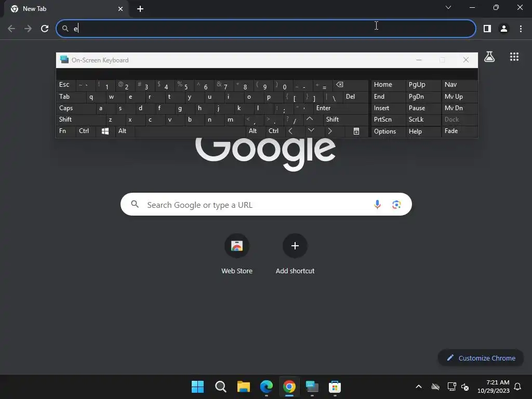Click the PgDn key on keyboard
The width and height of the screenshot is (532, 399).
[x=423, y=97]
